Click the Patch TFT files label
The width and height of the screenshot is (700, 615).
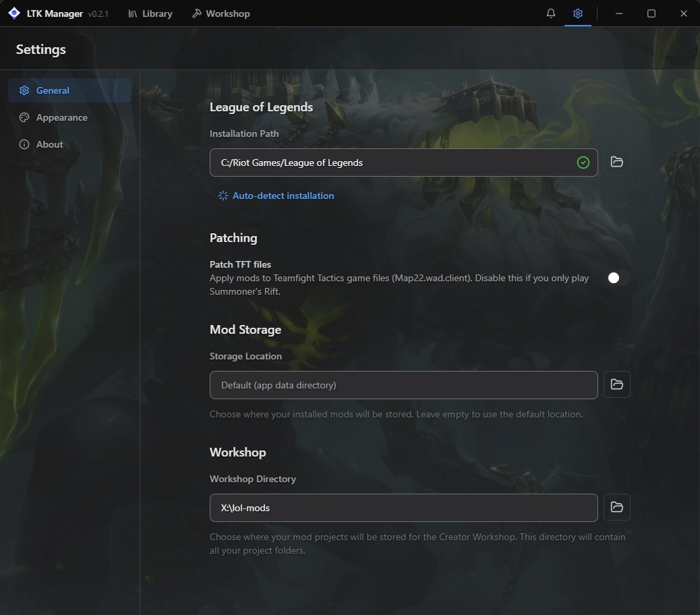pos(240,264)
